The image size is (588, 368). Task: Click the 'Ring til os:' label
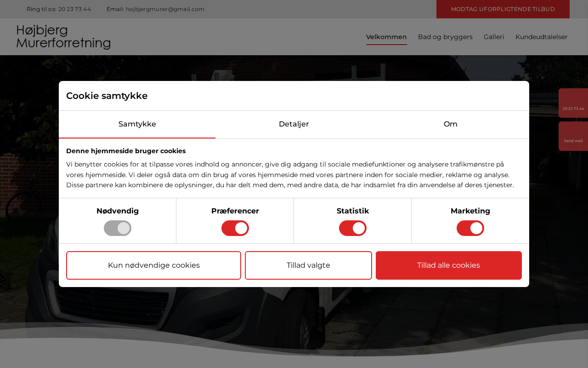coord(41,9)
